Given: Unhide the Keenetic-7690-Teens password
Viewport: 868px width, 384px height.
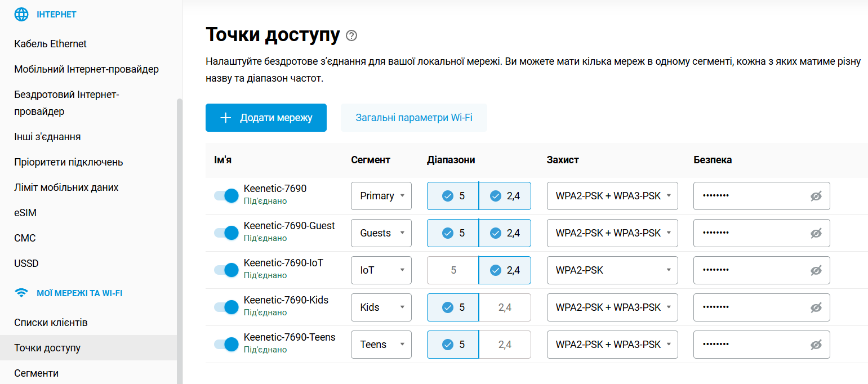Looking at the screenshot, I should (816, 345).
